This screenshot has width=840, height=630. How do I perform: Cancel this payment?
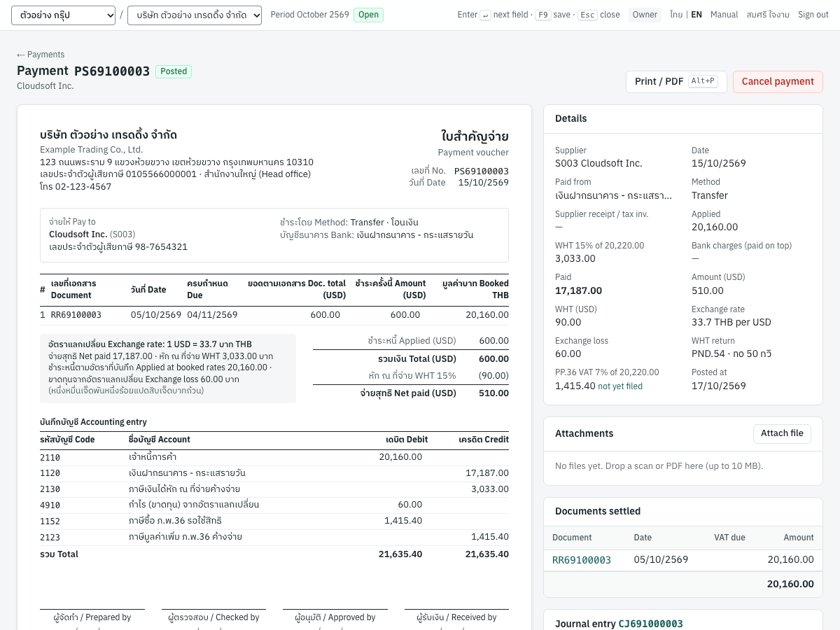(778, 82)
